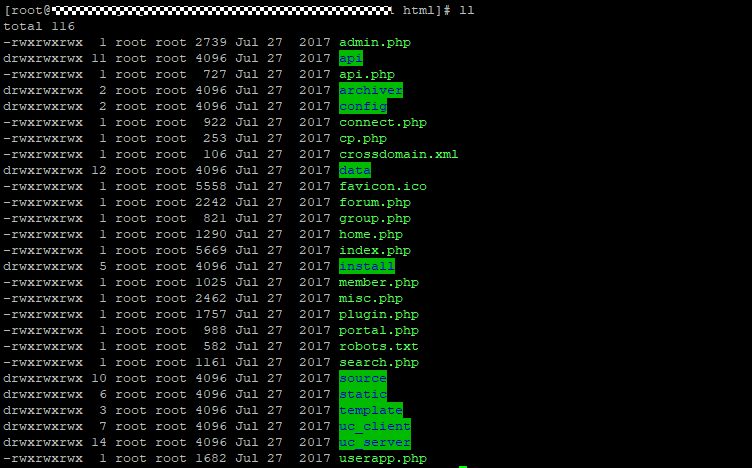Click the static directory name
Screen dimensions: 752x468
click(x=363, y=394)
